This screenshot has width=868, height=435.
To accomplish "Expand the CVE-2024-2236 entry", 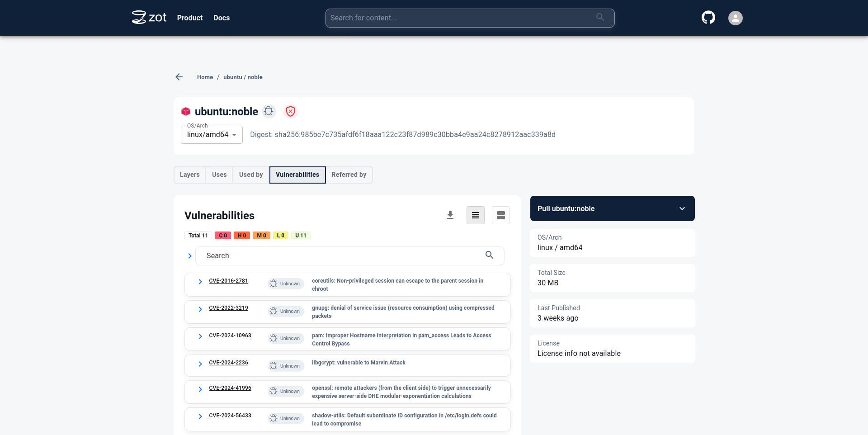I will click(x=200, y=364).
